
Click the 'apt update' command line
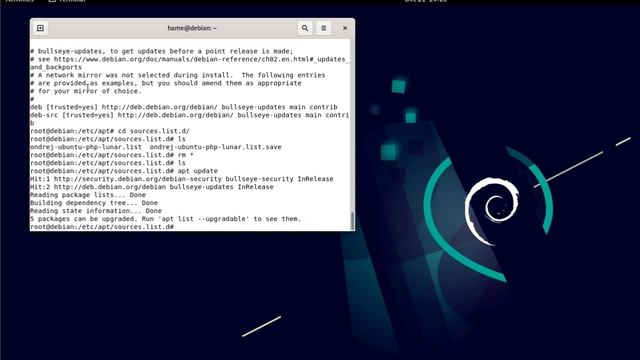(124, 171)
